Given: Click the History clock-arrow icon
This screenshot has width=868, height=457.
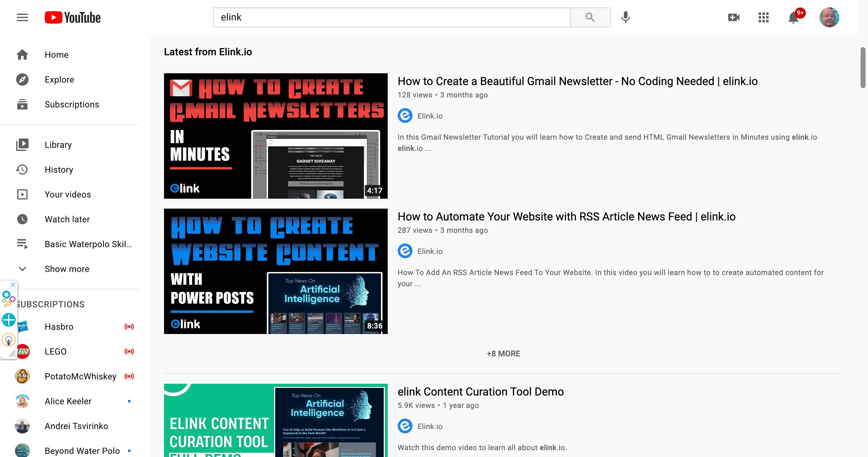Looking at the screenshot, I should [x=22, y=170].
